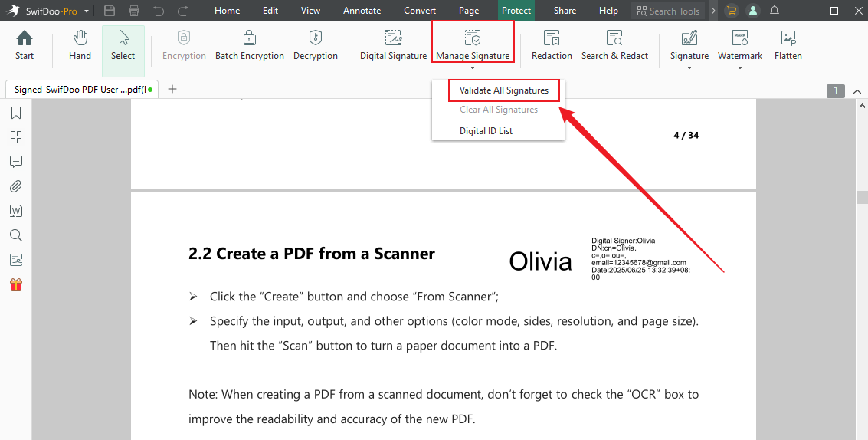Open Search & Redact tool
The image size is (868, 440).
pyautogui.click(x=614, y=45)
